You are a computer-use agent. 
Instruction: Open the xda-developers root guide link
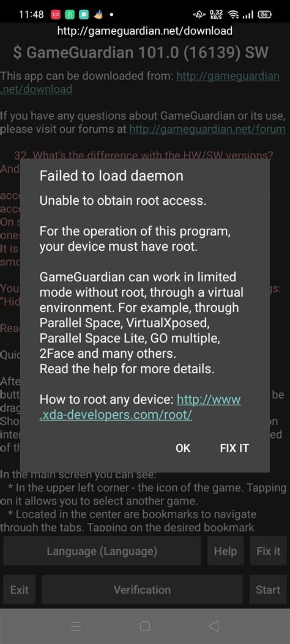point(140,407)
